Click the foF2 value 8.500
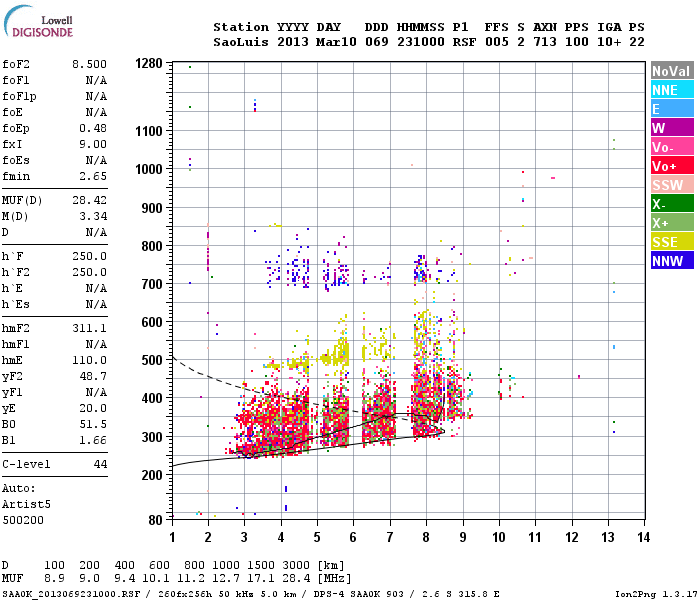 point(89,64)
